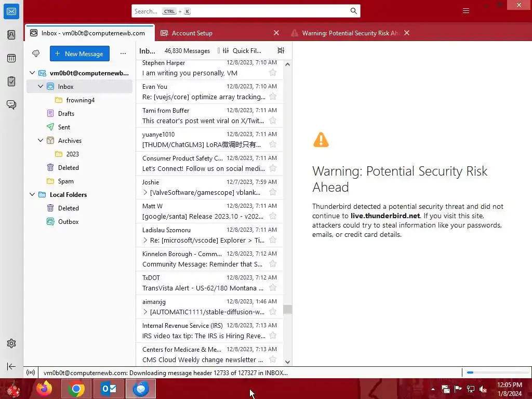Star the Stephen Harper message
This screenshot has width=532, height=399.
click(x=272, y=73)
